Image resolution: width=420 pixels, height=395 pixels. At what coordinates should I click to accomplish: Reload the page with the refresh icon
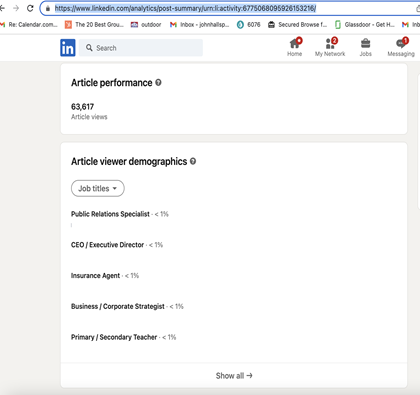point(30,8)
